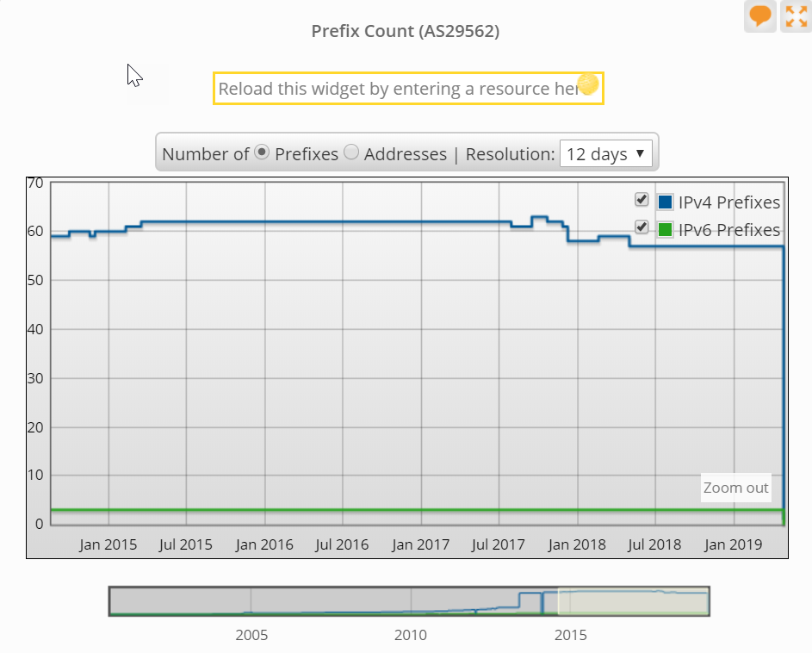The width and height of the screenshot is (812, 653).
Task: Click the IPv6 Prefixes legend label
Action: tap(729, 230)
